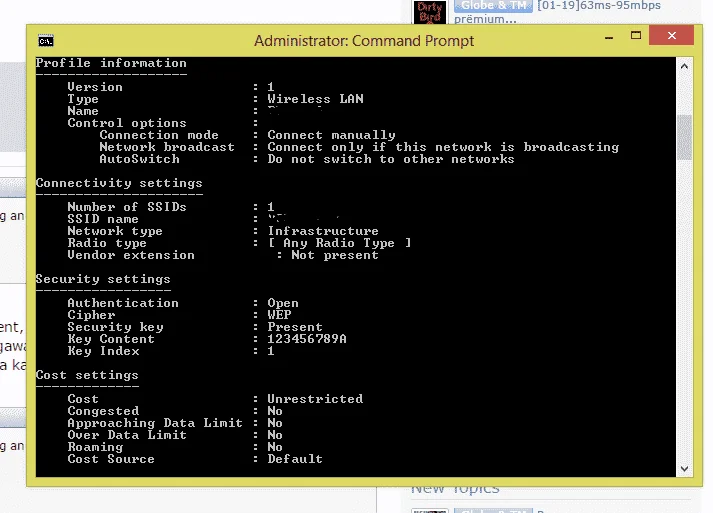
Task: Click the 'Connect manually' value
Action: tap(331, 135)
